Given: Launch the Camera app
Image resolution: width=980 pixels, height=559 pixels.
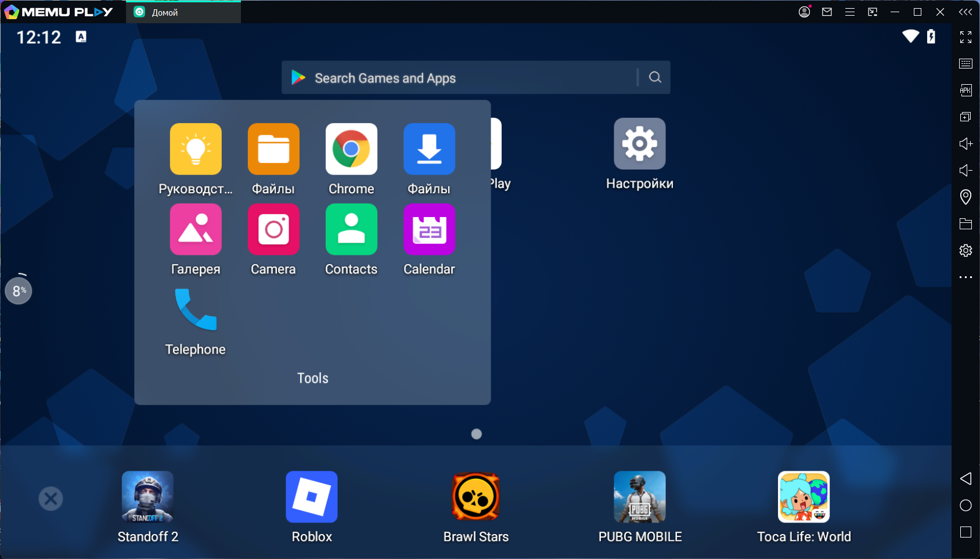Looking at the screenshot, I should tap(273, 229).
